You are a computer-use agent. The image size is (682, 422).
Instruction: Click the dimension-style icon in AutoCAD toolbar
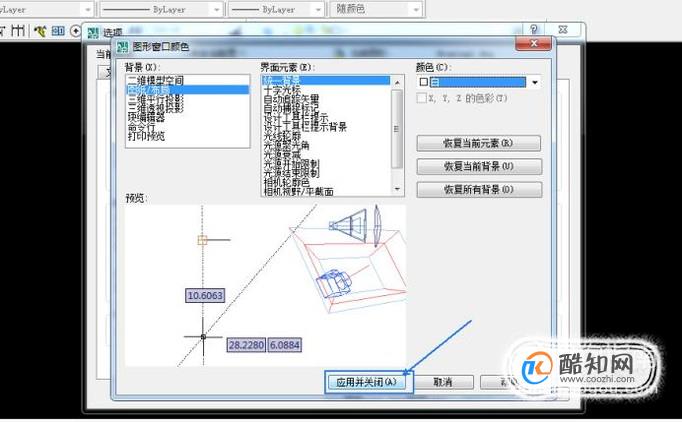pos(18,30)
